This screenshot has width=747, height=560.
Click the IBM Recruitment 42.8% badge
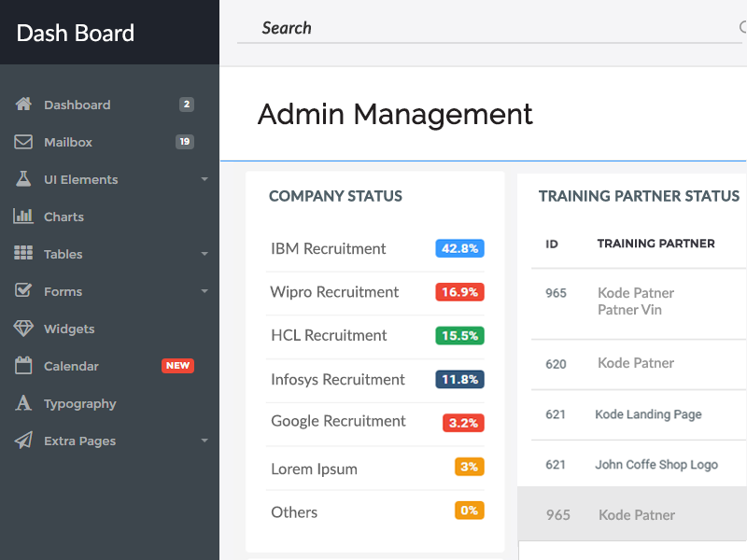[x=459, y=248]
